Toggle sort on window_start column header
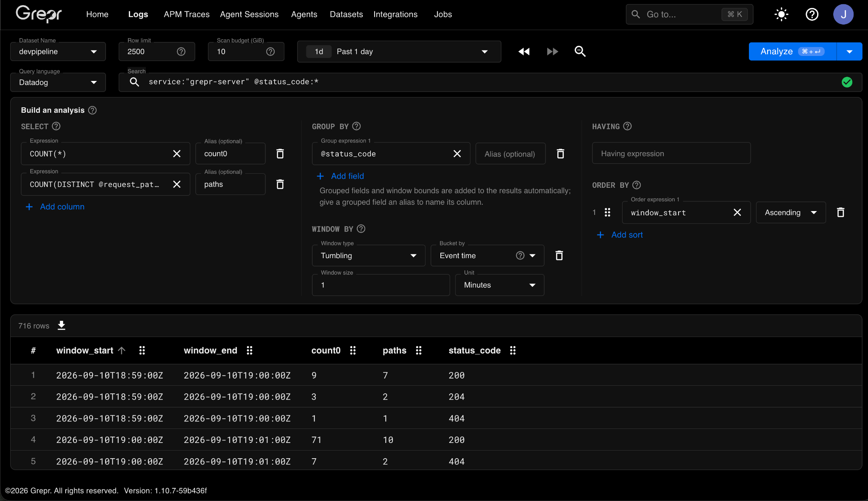Screen dimensions: 868x501 [85, 351]
